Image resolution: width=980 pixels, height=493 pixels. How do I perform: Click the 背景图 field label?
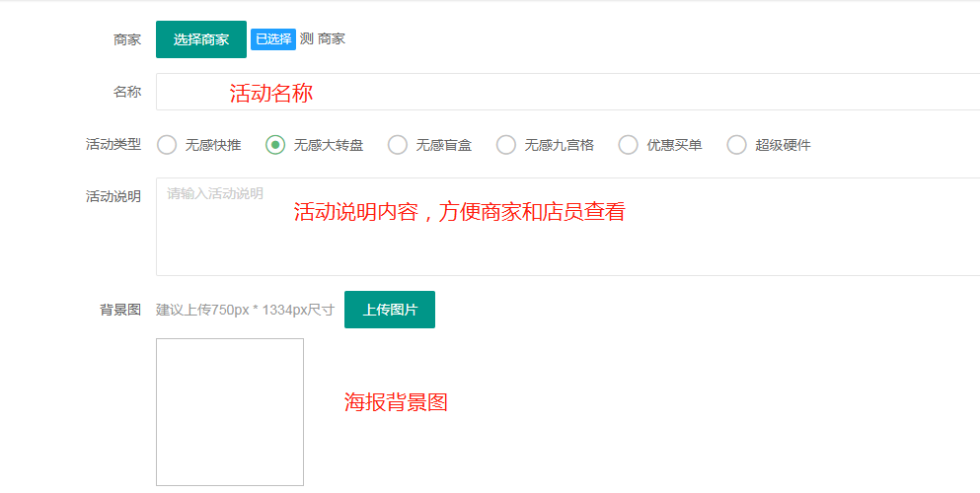click(x=120, y=310)
